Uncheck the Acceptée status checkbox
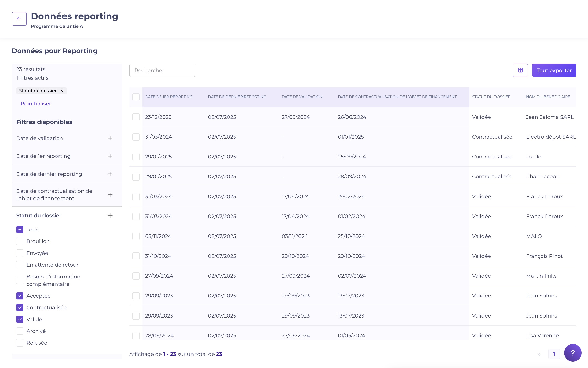 20,296
